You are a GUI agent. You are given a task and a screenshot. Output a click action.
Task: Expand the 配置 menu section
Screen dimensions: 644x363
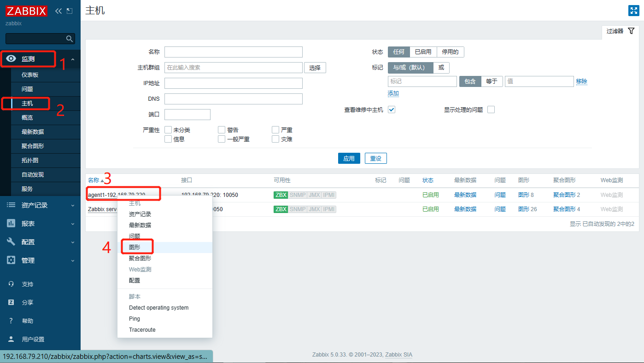click(73, 242)
